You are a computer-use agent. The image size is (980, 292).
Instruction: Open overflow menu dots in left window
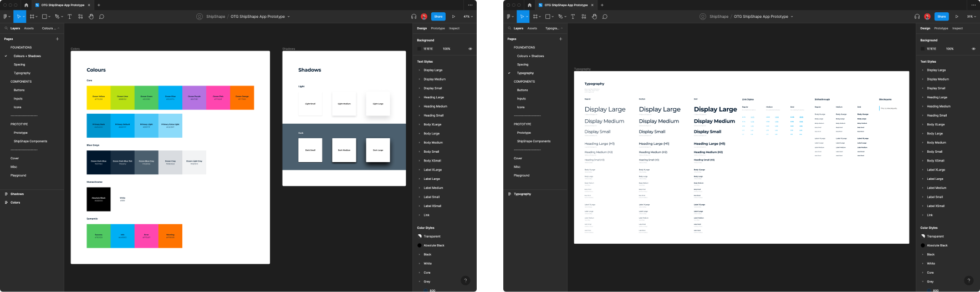pos(470,5)
